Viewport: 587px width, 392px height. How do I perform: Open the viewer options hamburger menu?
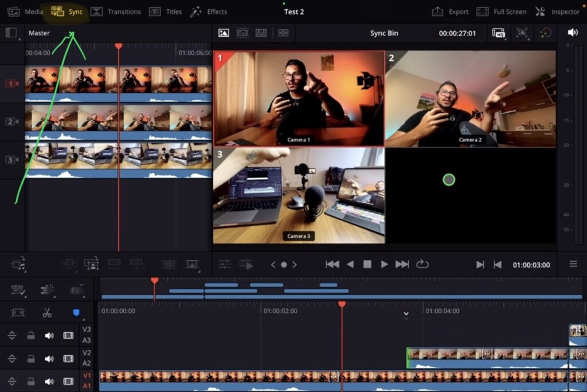(x=573, y=264)
